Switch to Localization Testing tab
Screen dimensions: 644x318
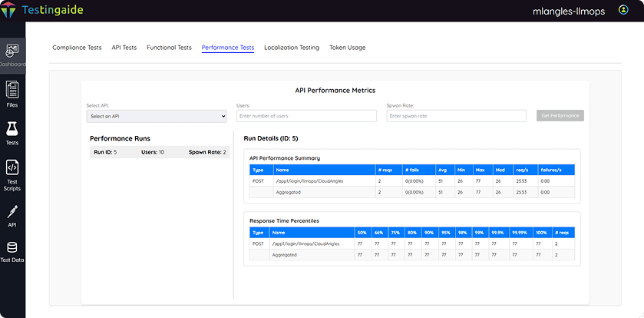[x=292, y=48]
